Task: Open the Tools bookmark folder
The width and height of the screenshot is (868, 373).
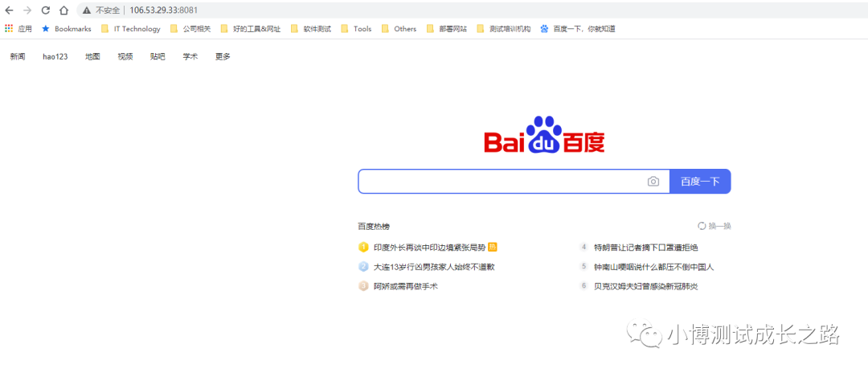Action: [356, 29]
